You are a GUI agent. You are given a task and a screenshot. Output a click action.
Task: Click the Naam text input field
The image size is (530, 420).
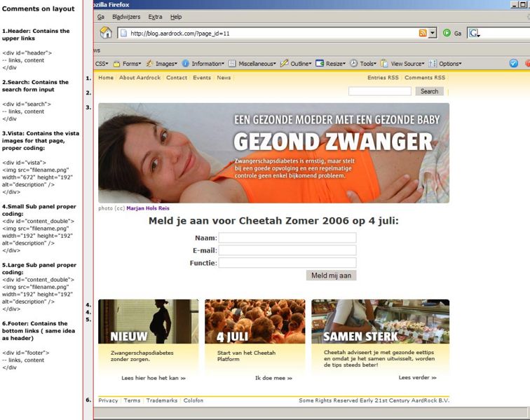[287, 238]
